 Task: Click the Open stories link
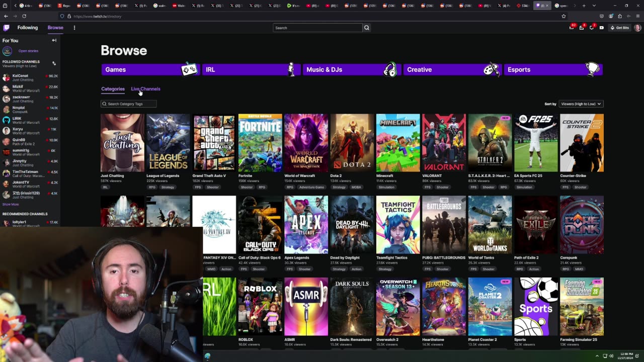[x=28, y=51]
